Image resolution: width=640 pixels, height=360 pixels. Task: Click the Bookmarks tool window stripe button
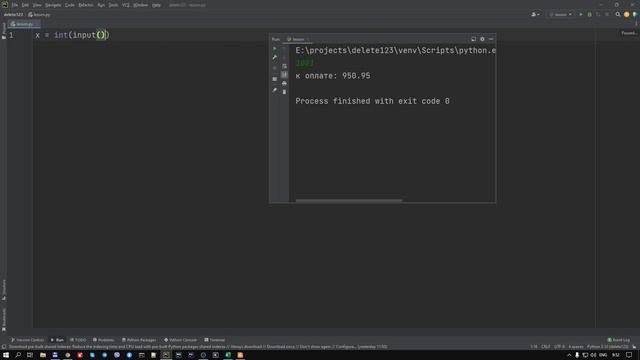(4, 320)
